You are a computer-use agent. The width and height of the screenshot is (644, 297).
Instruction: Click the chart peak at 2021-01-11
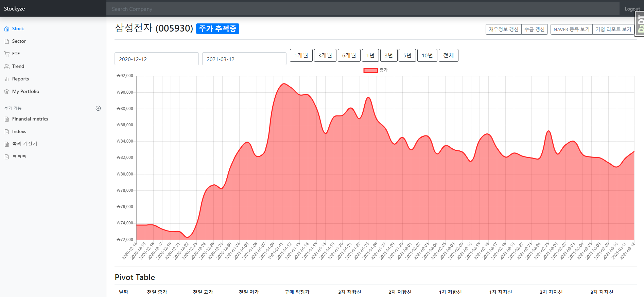(283, 83)
